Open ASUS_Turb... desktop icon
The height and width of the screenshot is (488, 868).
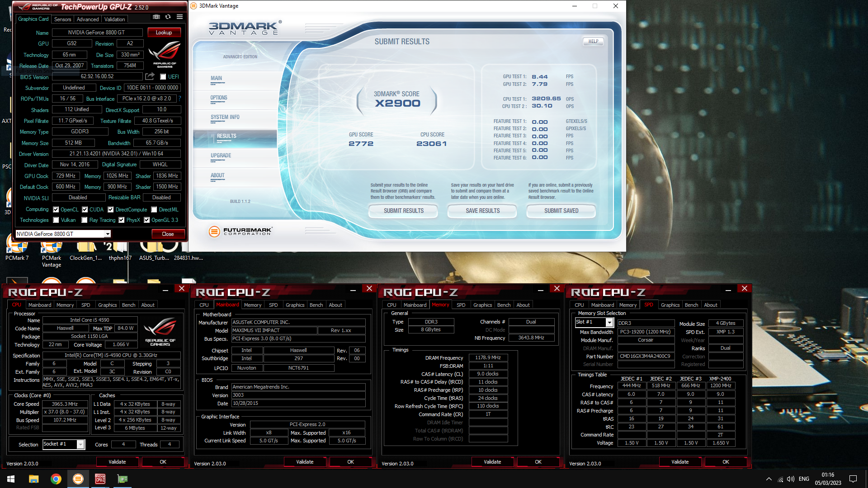pos(154,251)
